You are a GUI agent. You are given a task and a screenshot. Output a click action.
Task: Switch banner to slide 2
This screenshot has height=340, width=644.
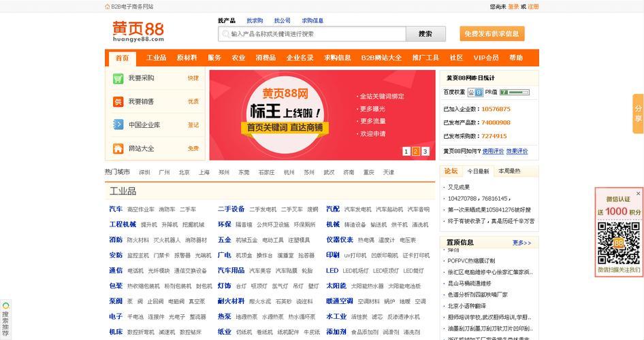coord(416,152)
